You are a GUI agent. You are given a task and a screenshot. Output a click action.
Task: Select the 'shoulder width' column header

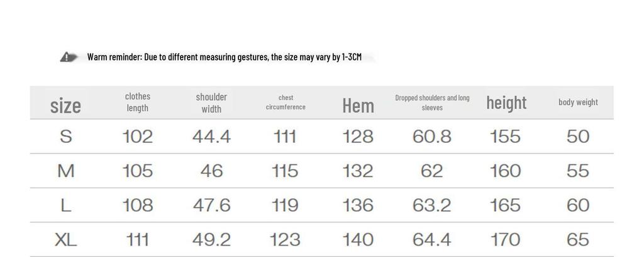pos(211,103)
